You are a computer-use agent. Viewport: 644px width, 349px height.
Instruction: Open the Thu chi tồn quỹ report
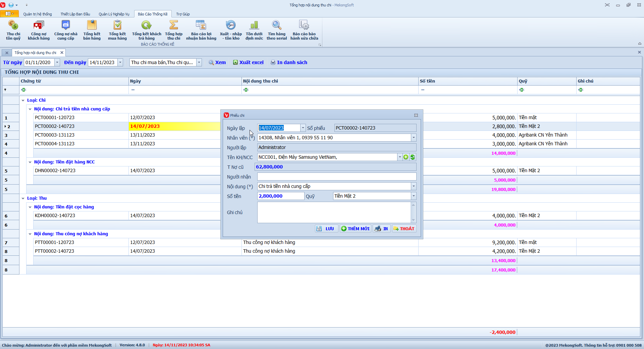13,30
